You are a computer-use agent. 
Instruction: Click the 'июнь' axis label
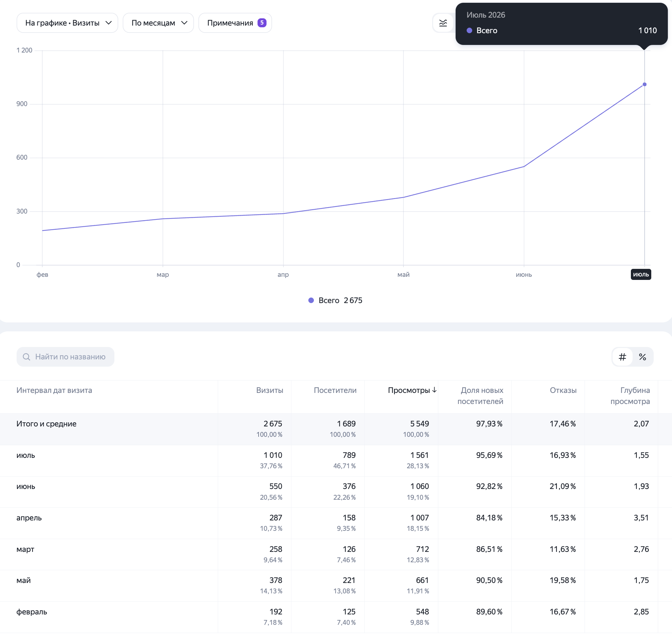click(x=524, y=274)
